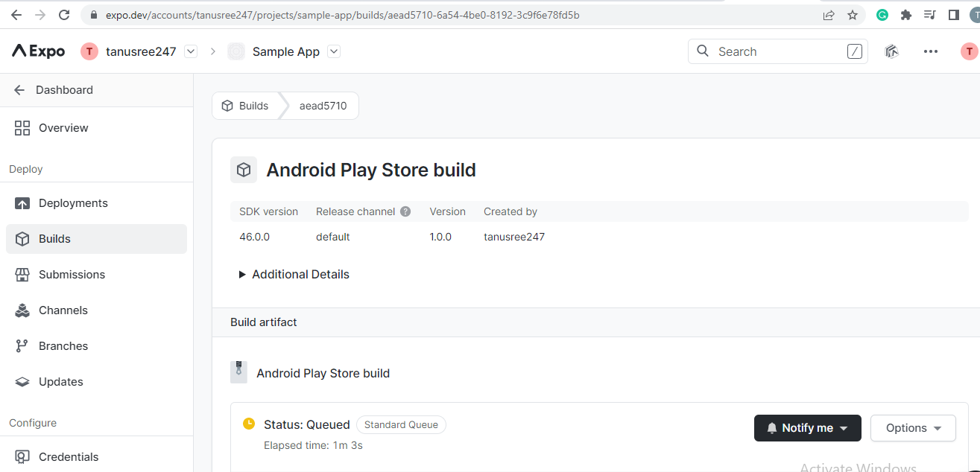Viewport: 980px width, 472px height.
Task: Open Overview in sidebar
Action: [96, 128]
